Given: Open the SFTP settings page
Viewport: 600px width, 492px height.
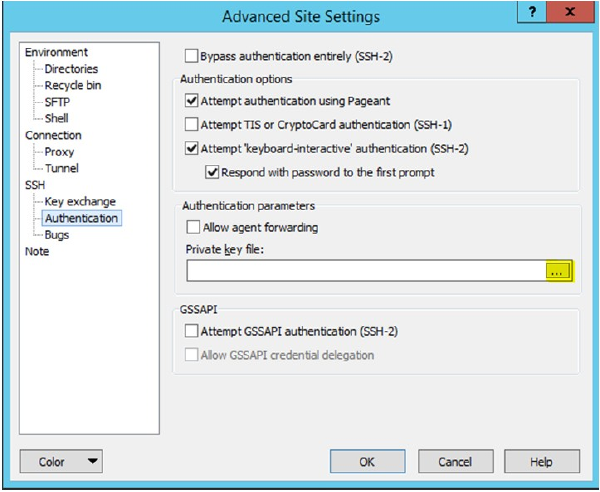Looking at the screenshot, I should coord(57,102).
